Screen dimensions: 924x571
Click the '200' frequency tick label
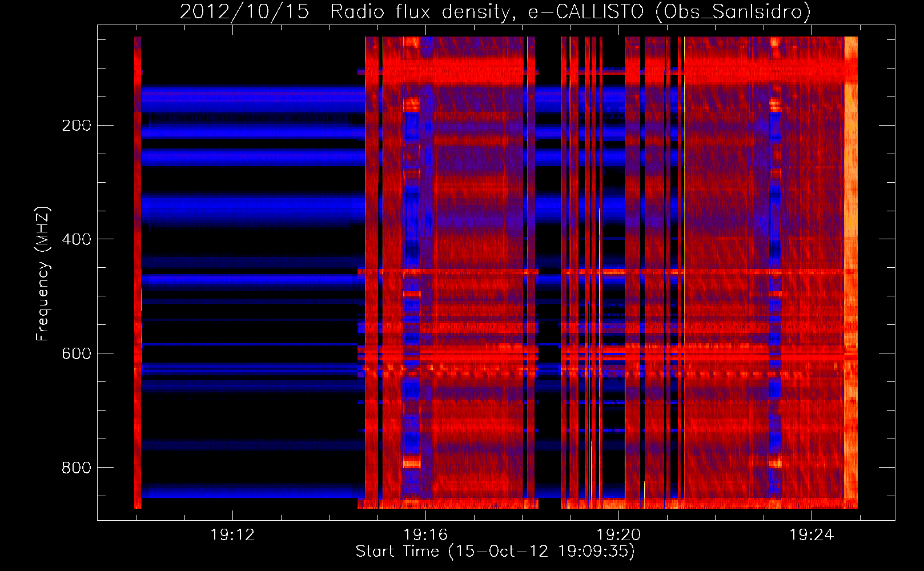coord(77,125)
